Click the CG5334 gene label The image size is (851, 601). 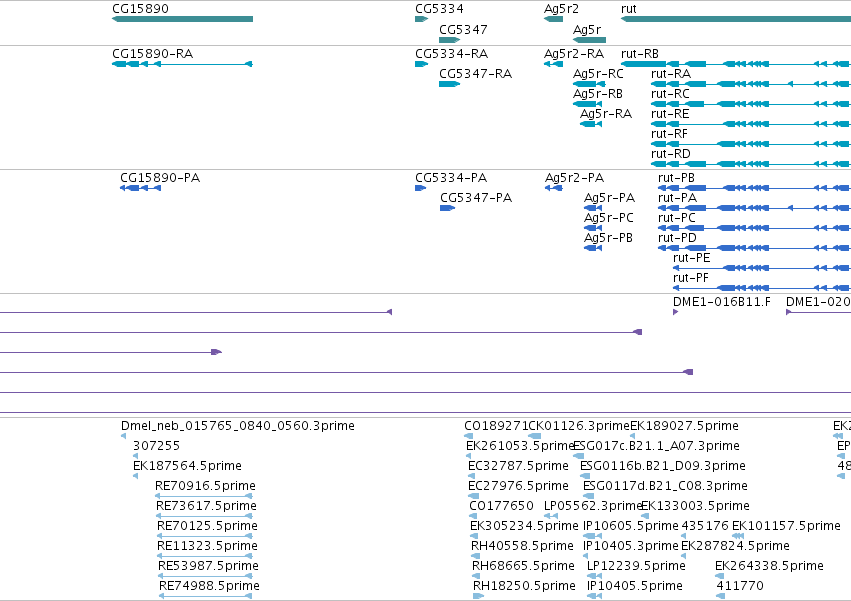439,9
